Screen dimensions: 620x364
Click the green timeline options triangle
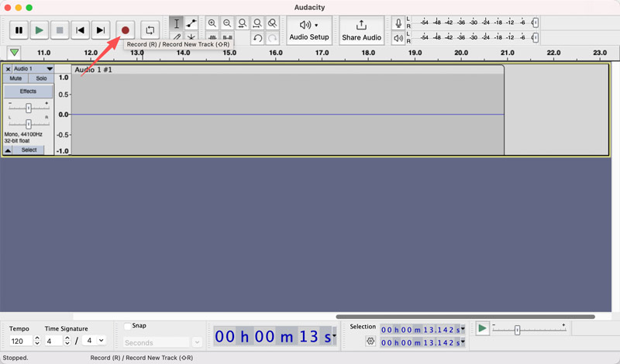[14, 52]
